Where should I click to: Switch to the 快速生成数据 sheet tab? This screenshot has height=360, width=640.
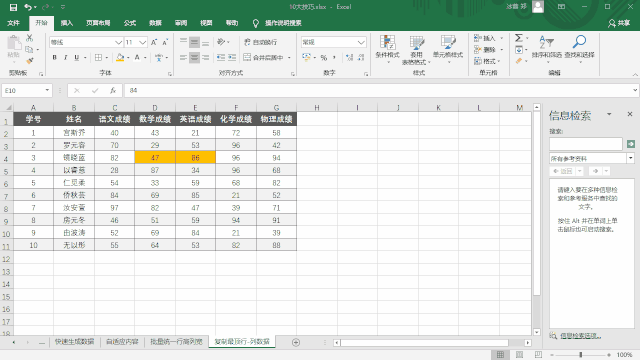pyautogui.click(x=74, y=342)
